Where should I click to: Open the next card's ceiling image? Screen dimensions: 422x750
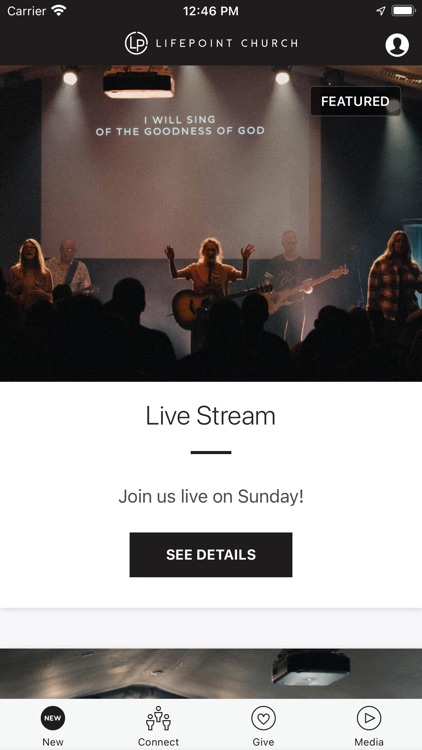click(211, 673)
